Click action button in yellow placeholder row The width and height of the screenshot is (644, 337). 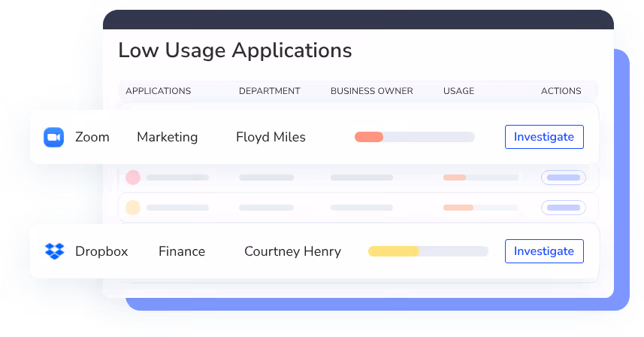pos(564,208)
